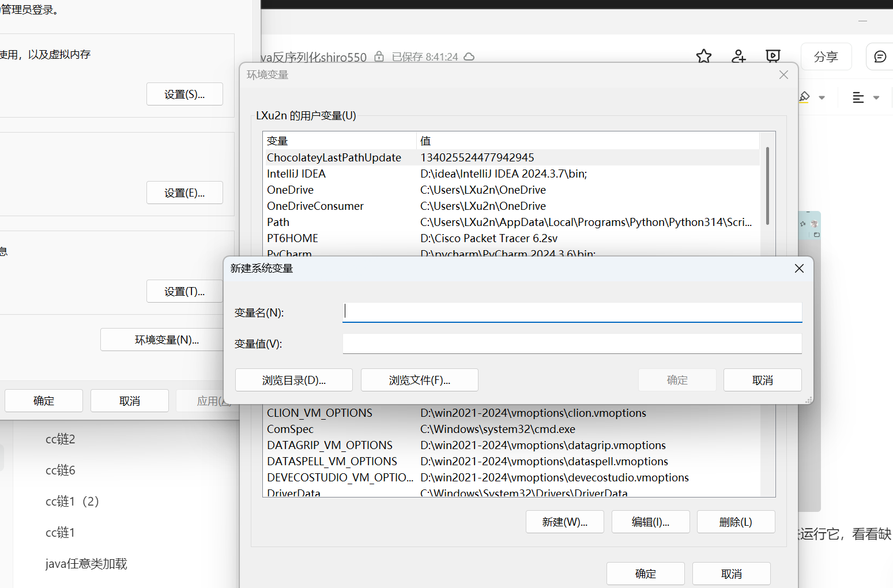Click the user variables list scrollbar

tap(767, 184)
